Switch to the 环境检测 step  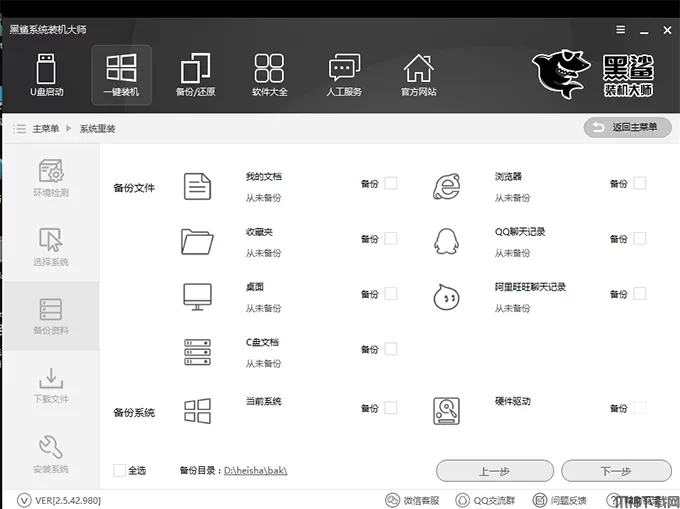coord(51,178)
